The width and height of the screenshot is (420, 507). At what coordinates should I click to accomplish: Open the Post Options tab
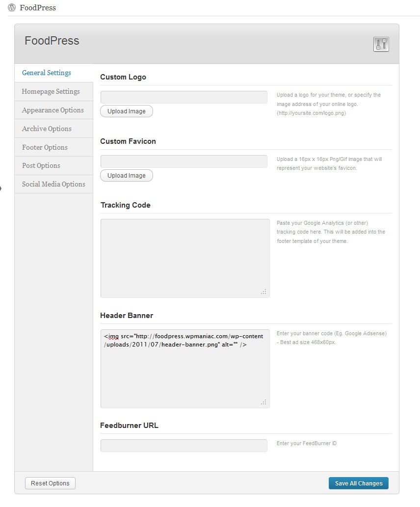(41, 166)
